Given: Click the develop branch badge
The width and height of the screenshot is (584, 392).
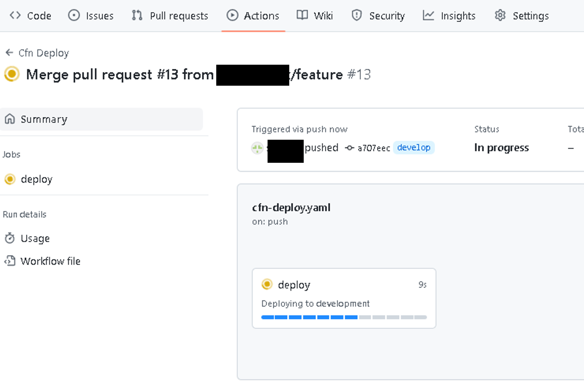Looking at the screenshot, I should (414, 148).
